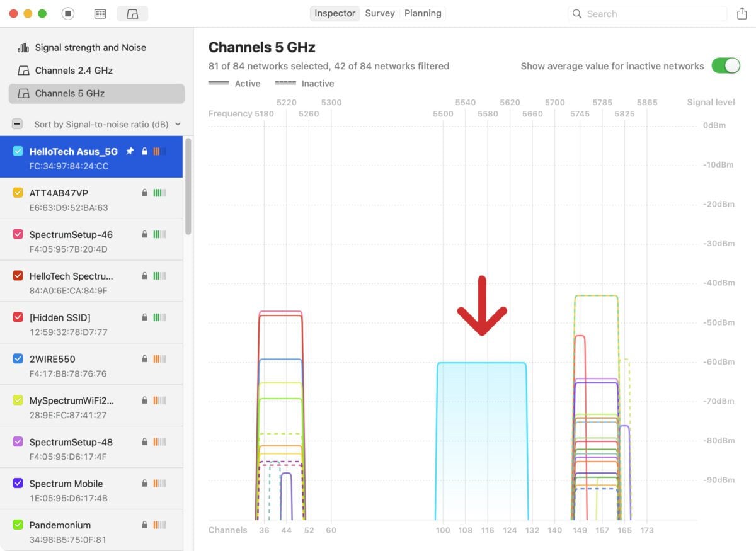
Task: Uncheck the SpectrumSetup-46 network checkbox
Action: [x=16, y=233]
